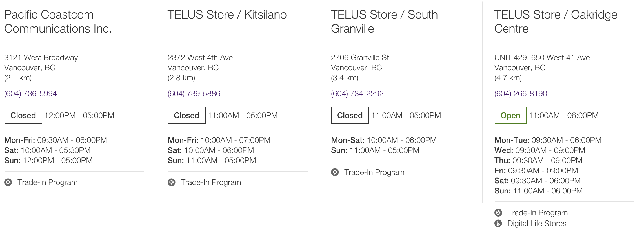Click the green Open badge for Oakridge
This screenshot has width=644, height=239.
click(x=511, y=115)
